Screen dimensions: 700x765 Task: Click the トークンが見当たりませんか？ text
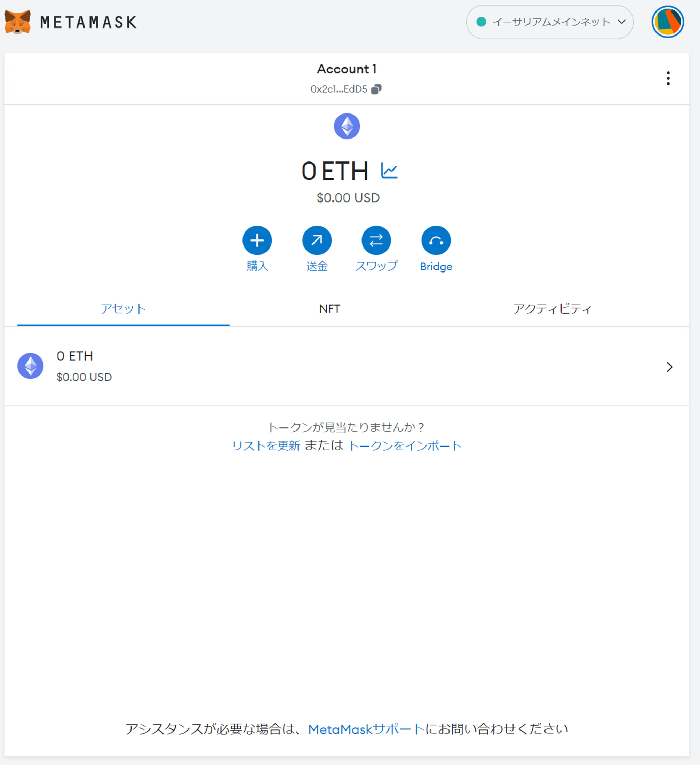tap(346, 427)
